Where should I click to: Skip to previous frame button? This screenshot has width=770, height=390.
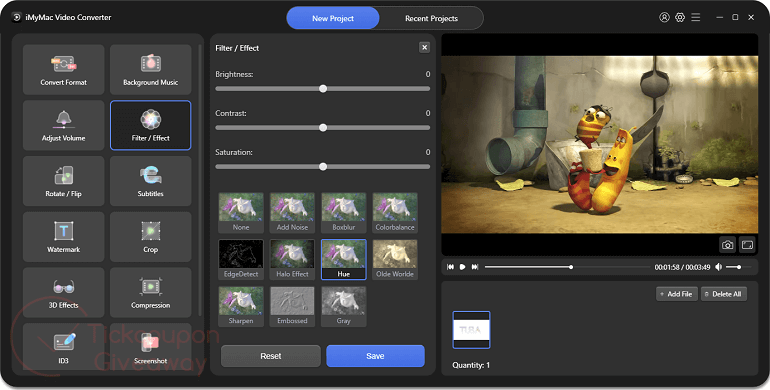(450, 267)
